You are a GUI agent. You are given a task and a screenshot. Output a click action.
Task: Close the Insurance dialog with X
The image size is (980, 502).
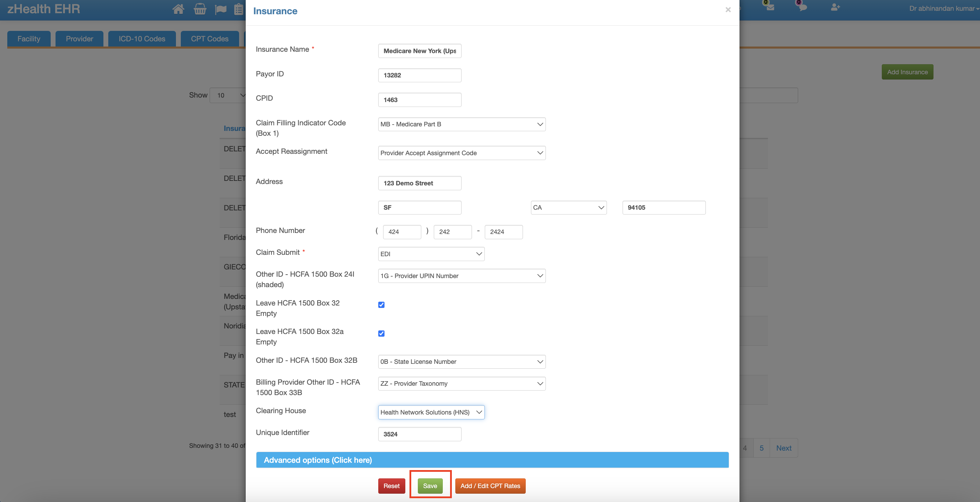click(x=728, y=9)
